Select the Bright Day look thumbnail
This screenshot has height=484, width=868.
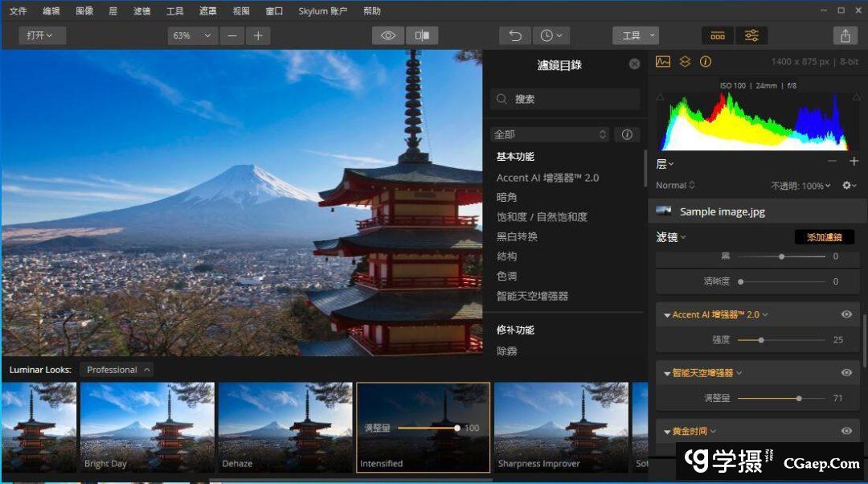(x=147, y=426)
